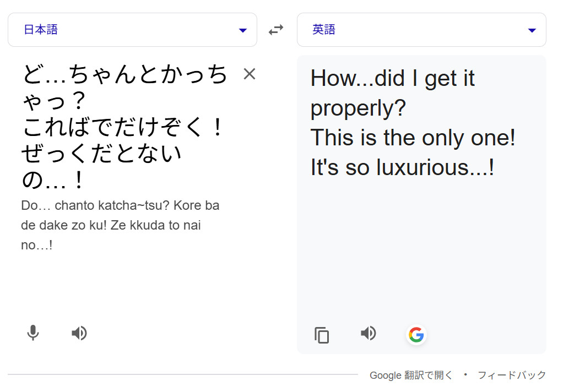
Task: Click the arrow beside 日本語
Action: pyautogui.click(x=243, y=30)
